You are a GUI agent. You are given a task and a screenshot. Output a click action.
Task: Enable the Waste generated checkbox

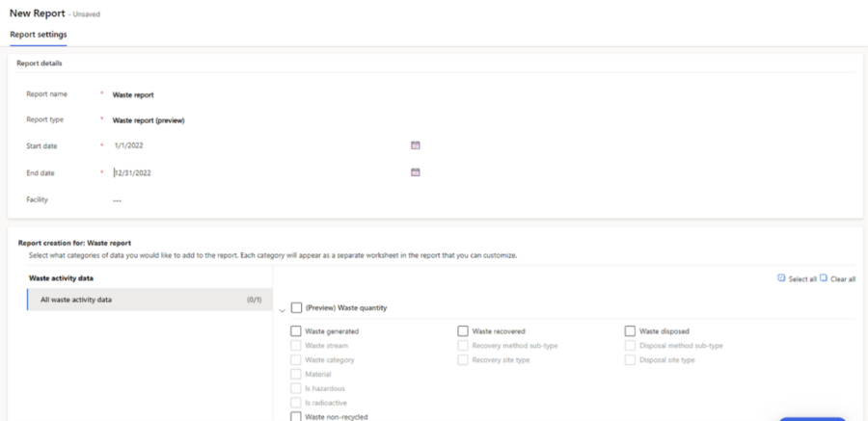click(296, 331)
